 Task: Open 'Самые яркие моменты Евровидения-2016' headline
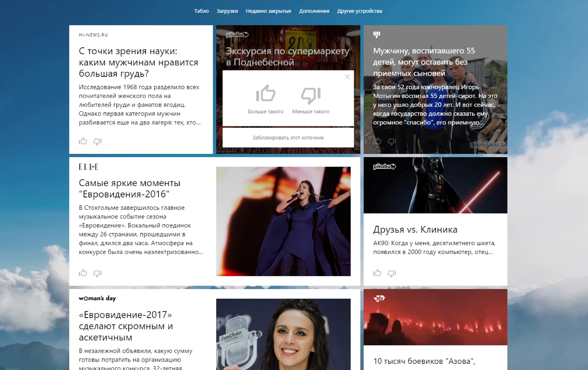coord(129,188)
